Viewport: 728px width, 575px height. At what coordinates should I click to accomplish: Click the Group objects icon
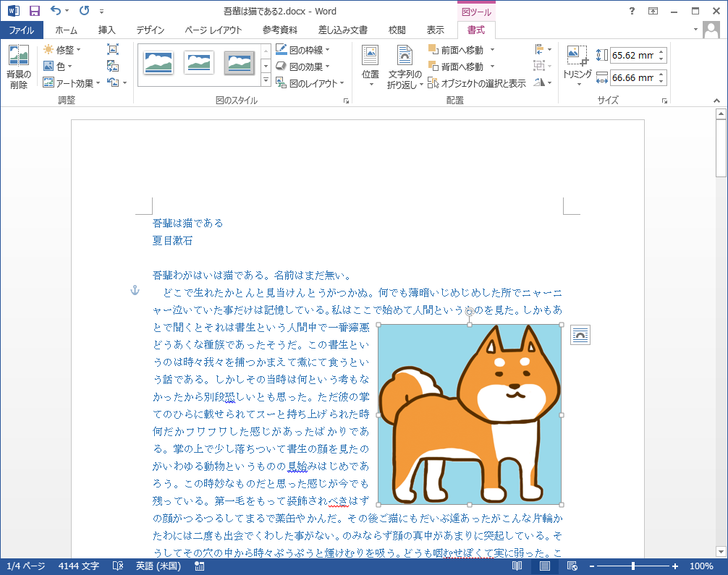point(543,66)
